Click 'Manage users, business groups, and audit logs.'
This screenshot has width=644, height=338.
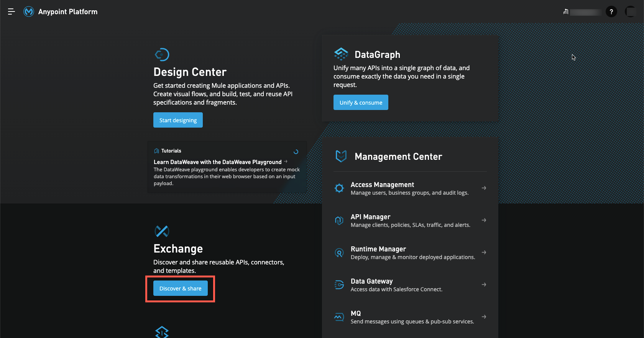[409, 193]
